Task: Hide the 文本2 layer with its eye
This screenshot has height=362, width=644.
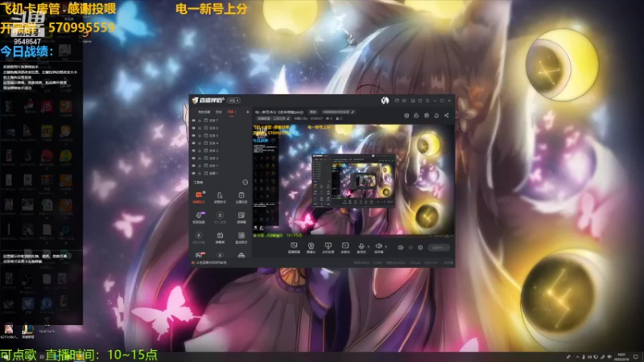Action: 193,150
